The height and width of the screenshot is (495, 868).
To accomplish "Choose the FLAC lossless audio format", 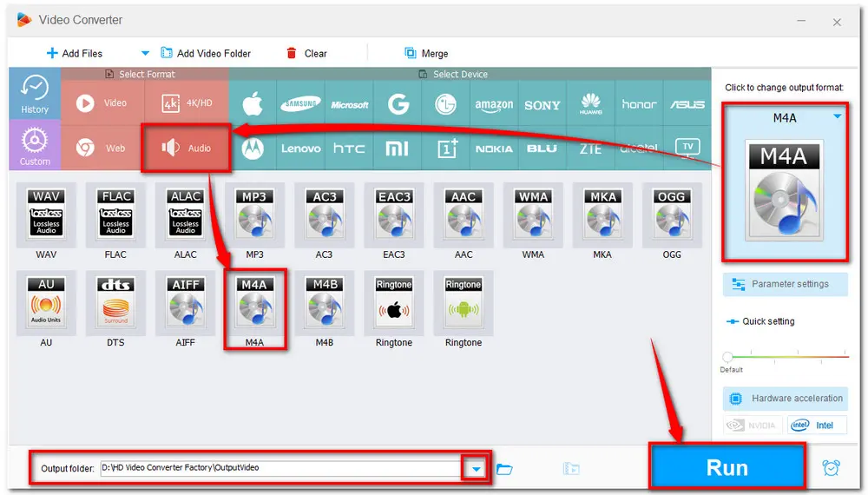I will click(115, 214).
